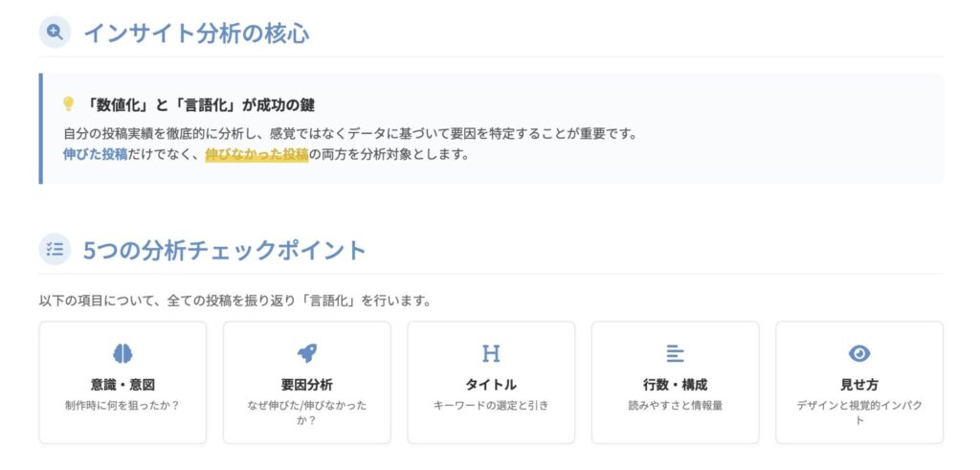Click the brain icon in 意識・意図 card

[122, 353]
